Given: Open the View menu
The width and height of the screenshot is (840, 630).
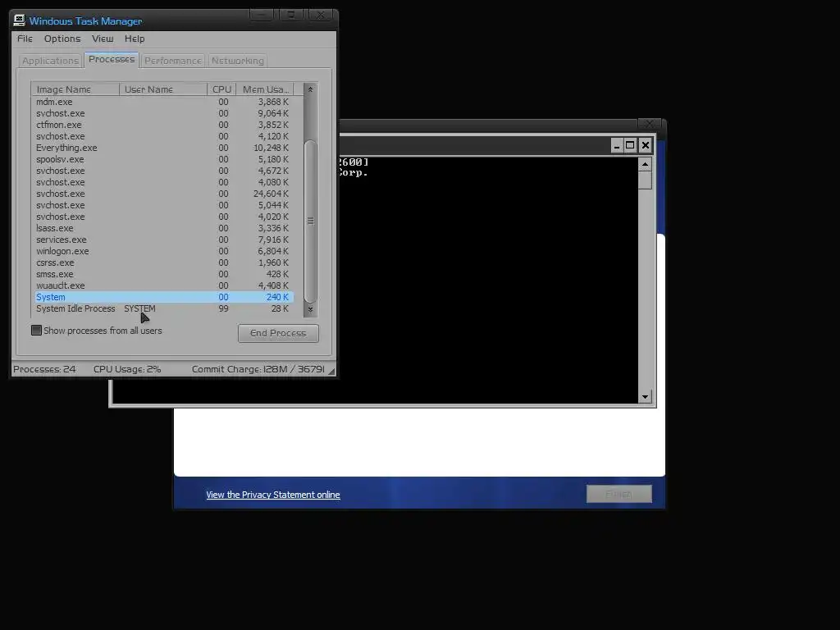Looking at the screenshot, I should (103, 39).
